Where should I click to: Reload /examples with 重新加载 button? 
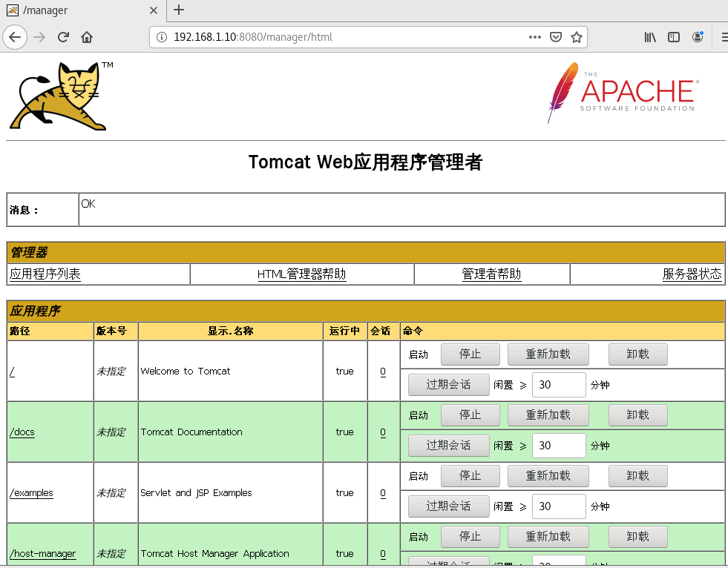(x=548, y=476)
